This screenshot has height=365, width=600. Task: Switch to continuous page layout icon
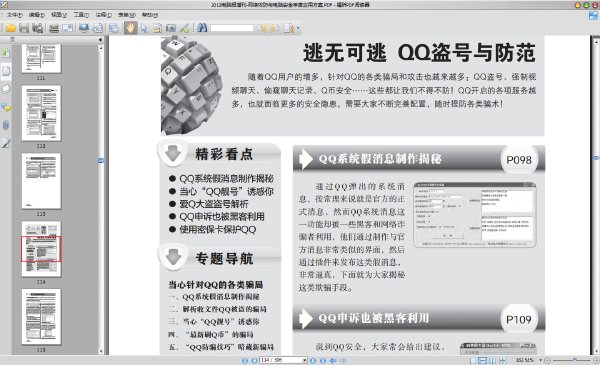point(483,360)
